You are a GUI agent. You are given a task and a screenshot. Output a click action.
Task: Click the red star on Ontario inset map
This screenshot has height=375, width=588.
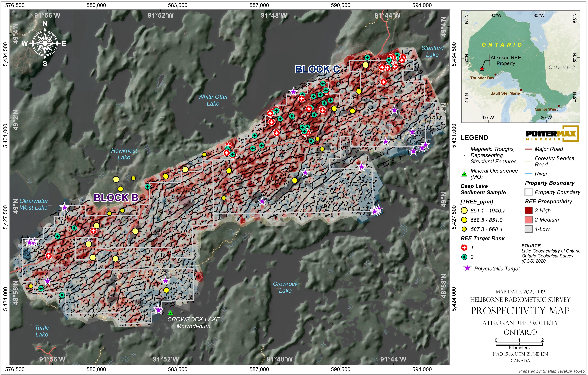[x=482, y=69]
